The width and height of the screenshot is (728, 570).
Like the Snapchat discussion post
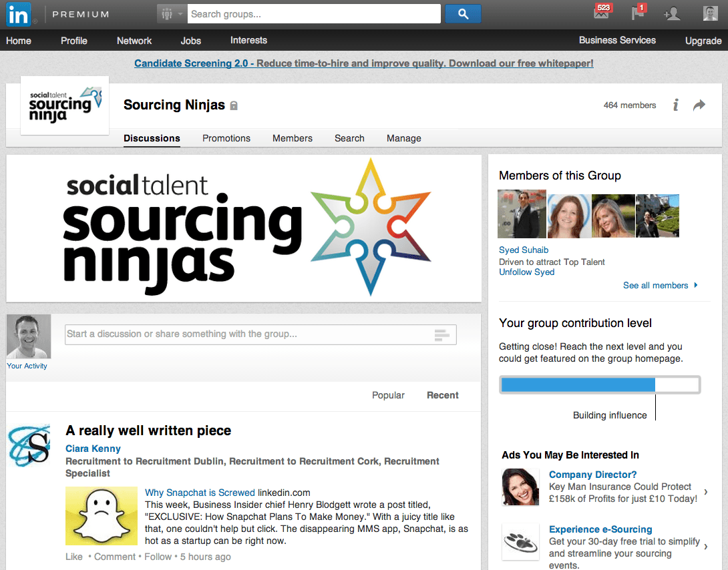[x=74, y=557]
